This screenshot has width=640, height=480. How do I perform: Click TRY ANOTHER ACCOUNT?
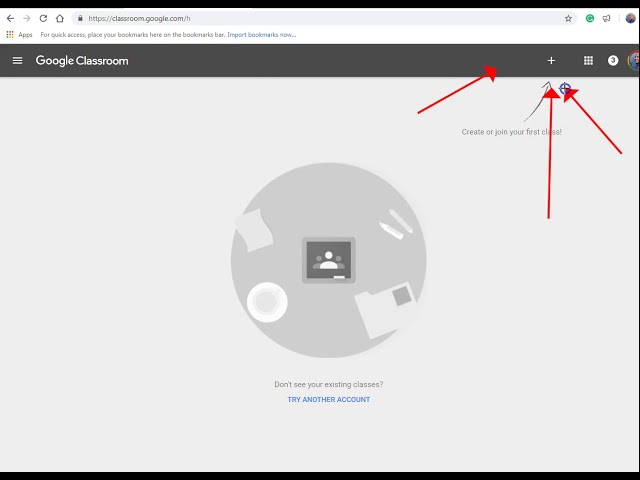pos(329,400)
